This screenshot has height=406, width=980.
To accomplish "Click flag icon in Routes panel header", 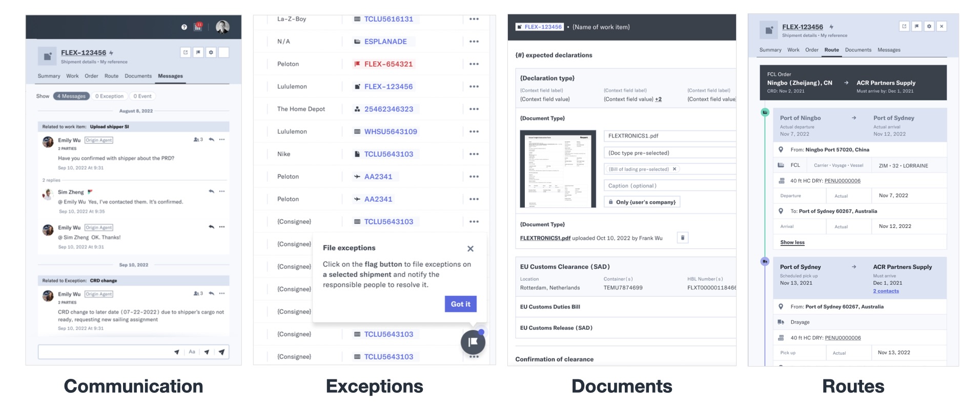I will [x=916, y=26].
